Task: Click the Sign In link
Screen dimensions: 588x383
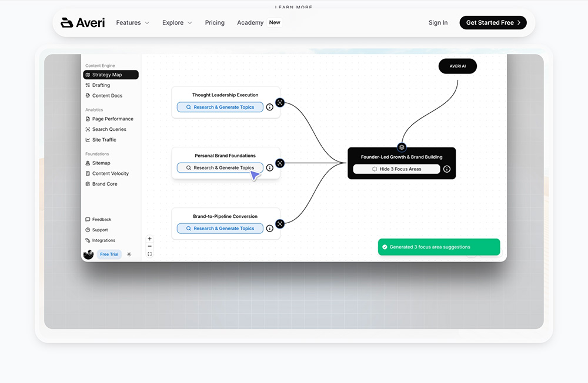Action: click(x=438, y=22)
